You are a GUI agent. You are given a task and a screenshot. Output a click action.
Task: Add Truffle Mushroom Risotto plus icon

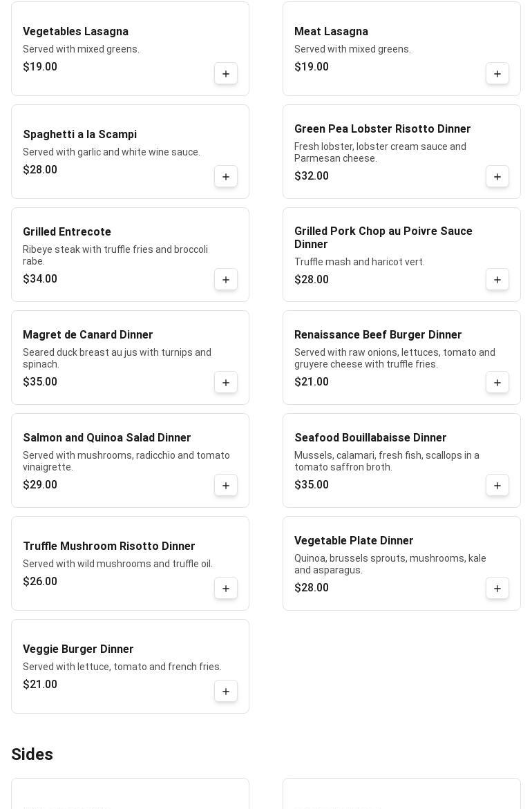226,588
